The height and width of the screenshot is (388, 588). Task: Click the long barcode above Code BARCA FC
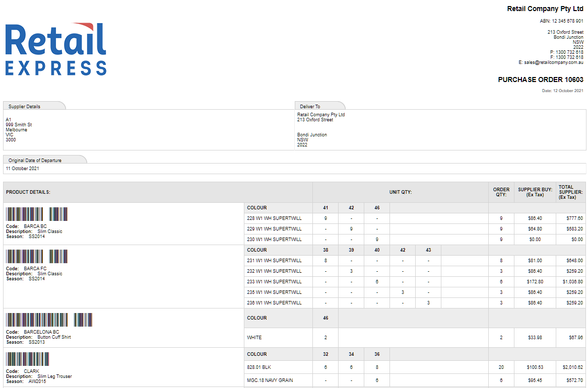24,257
